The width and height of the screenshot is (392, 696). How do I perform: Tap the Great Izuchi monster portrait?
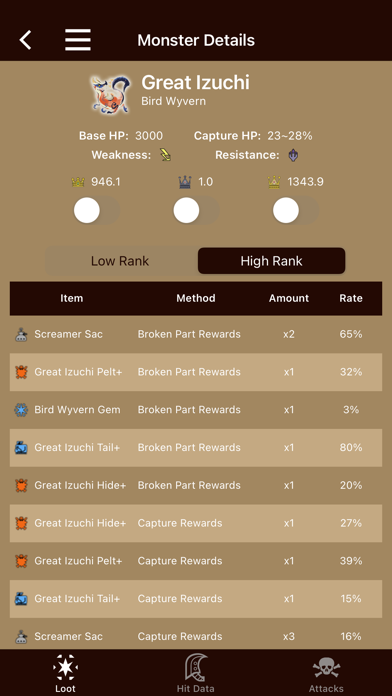click(x=111, y=94)
